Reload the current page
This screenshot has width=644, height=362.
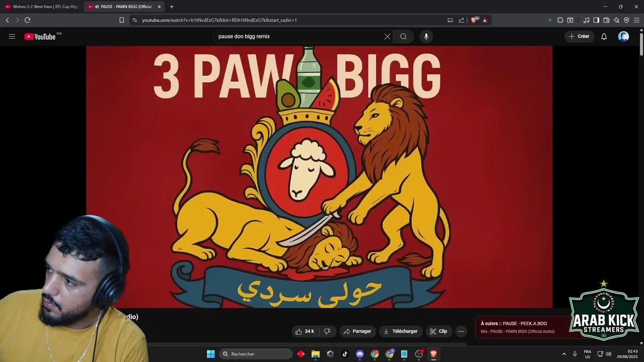pyautogui.click(x=27, y=20)
